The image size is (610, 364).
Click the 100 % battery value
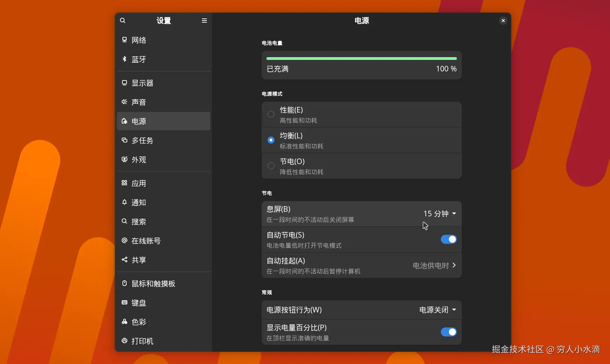point(446,69)
